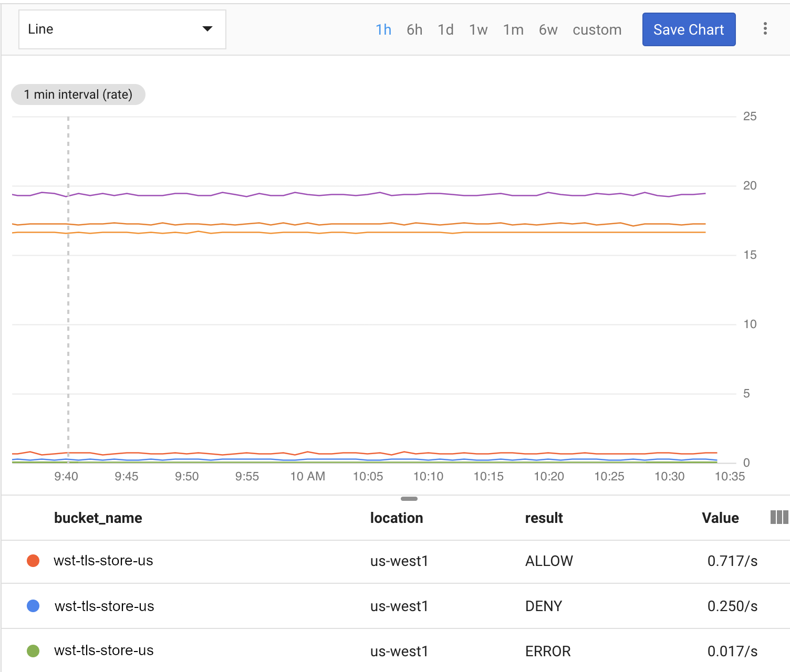Sort table by the Value column header
Viewport: 790px width, 672px height.
[720, 518]
